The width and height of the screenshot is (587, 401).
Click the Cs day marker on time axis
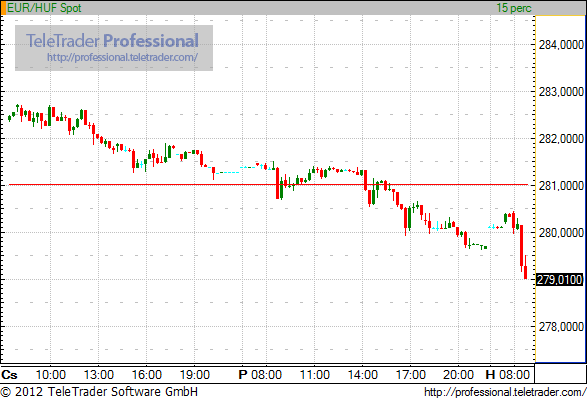(x=9, y=375)
